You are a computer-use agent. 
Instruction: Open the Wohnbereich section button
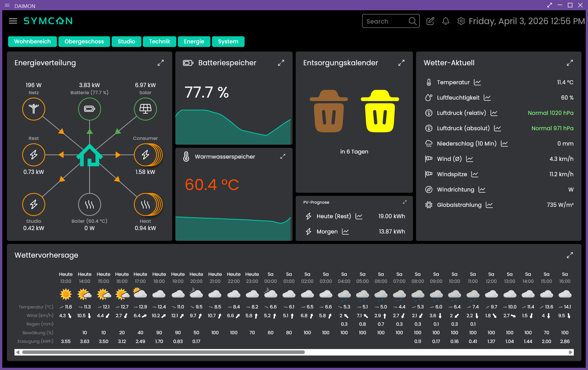(32, 41)
